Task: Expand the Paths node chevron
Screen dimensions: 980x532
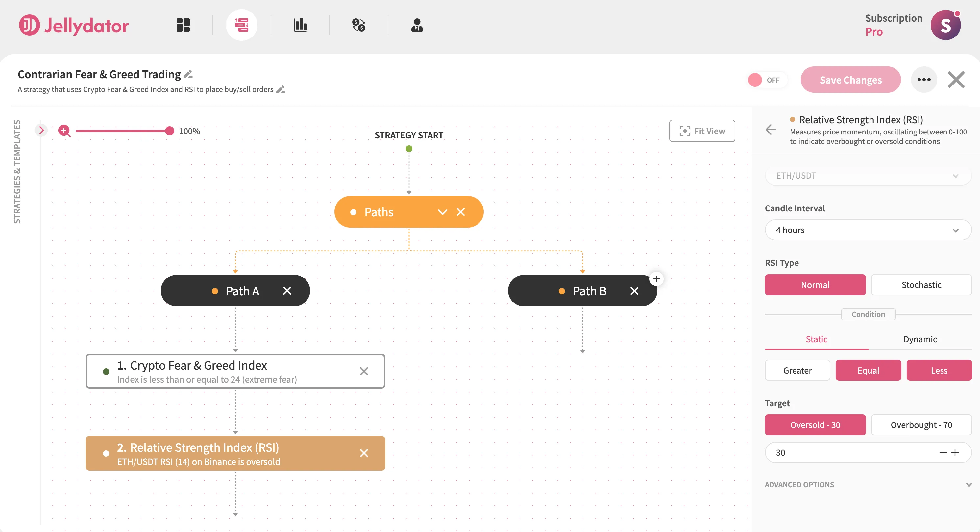Action: pyautogui.click(x=442, y=212)
